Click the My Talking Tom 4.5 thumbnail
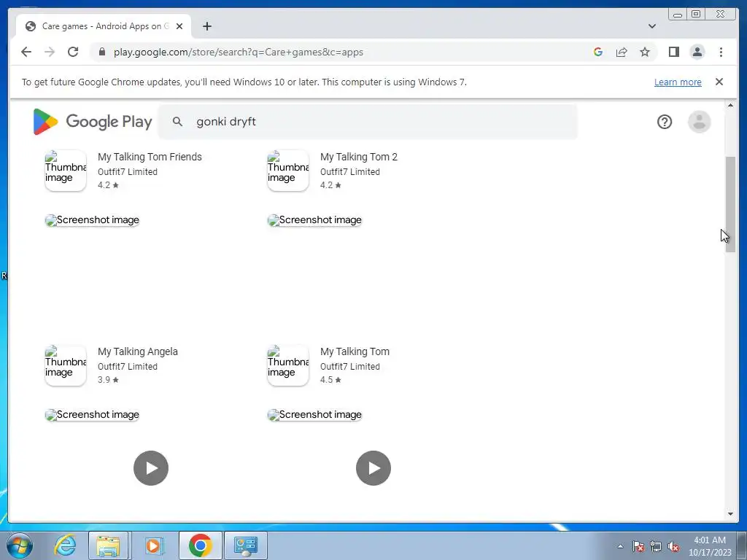The image size is (747, 560). click(288, 365)
